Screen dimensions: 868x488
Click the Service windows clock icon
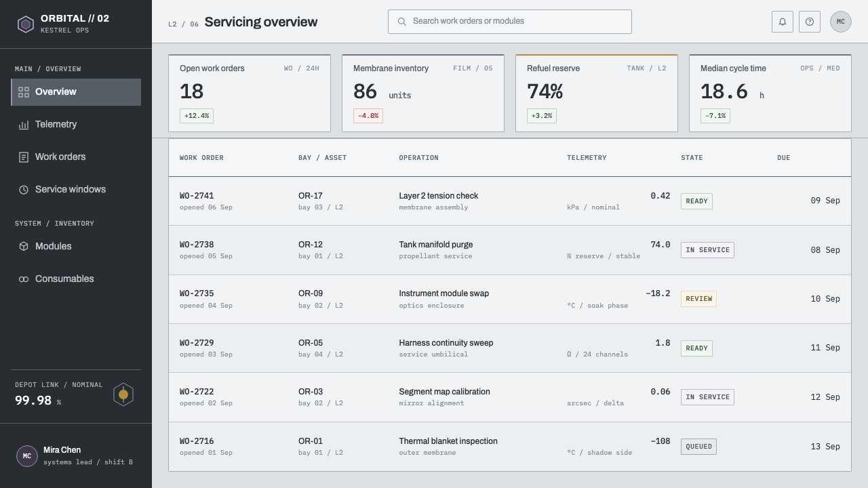[24, 190]
